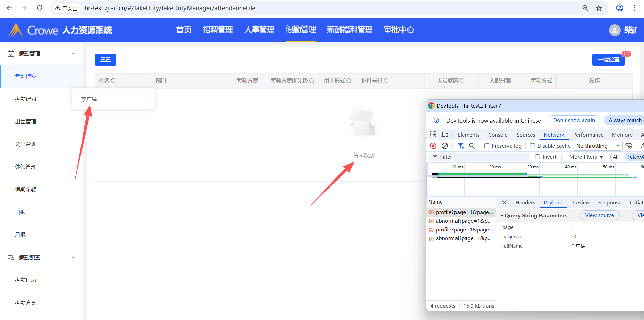This screenshot has width=644, height=320.
Task: Enable the Preserve log checkbox
Action: [487, 146]
